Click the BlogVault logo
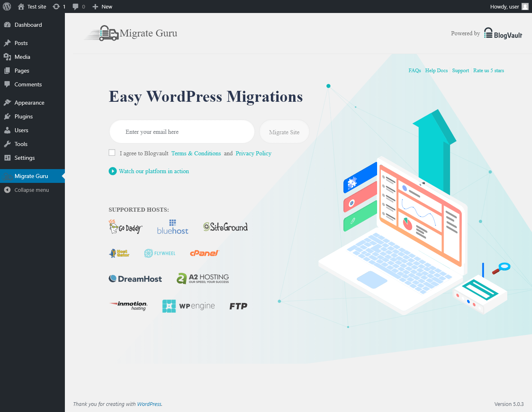 (503, 34)
